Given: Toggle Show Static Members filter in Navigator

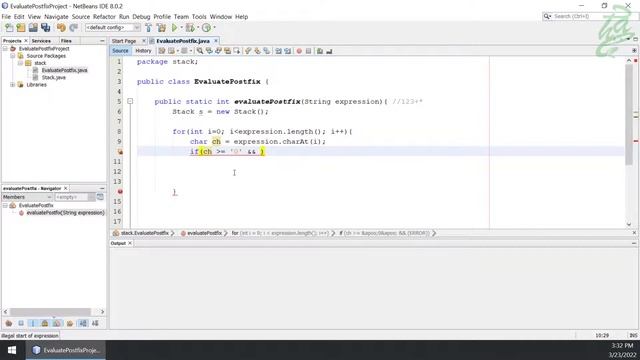Looking at the screenshot, I should click(x=33, y=323).
